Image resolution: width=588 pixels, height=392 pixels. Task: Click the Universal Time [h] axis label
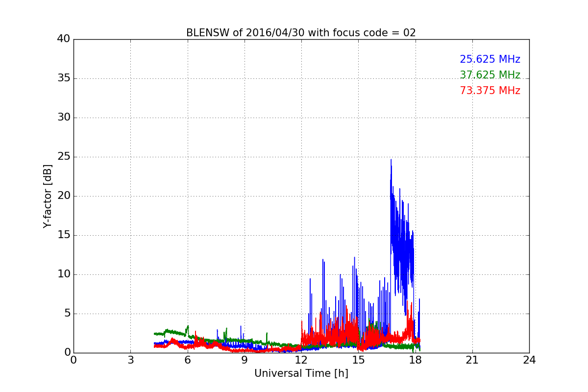301,373
